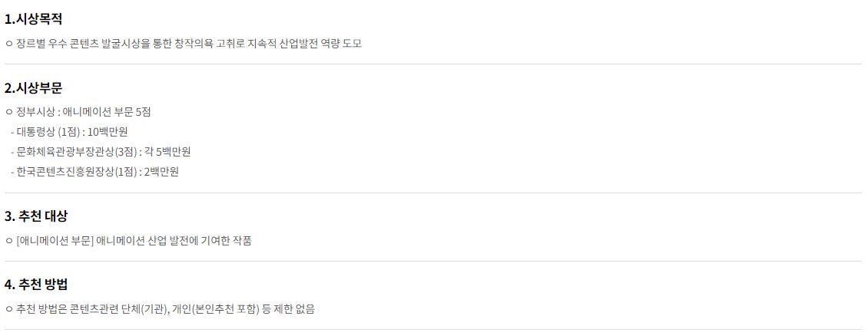
Task: Click the [애니메이션 부문] bracketed label
Action: pos(55,240)
